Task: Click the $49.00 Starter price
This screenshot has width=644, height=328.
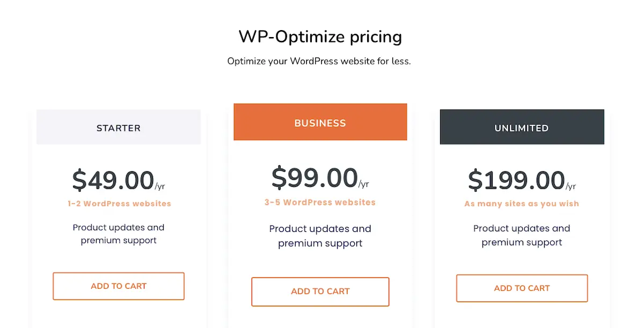Action: (x=113, y=180)
